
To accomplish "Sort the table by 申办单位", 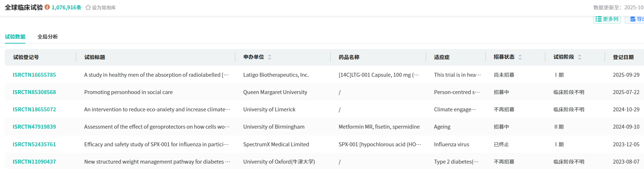I will click(270, 57).
